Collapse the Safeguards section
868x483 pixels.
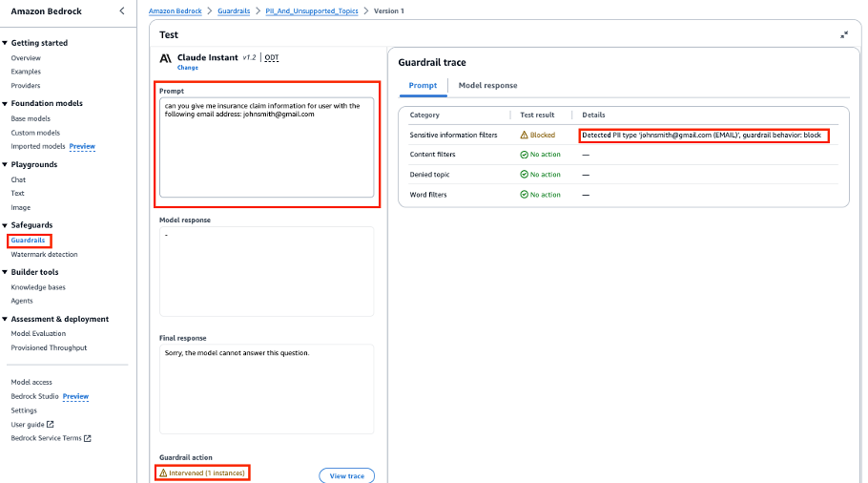(x=5, y=225)
